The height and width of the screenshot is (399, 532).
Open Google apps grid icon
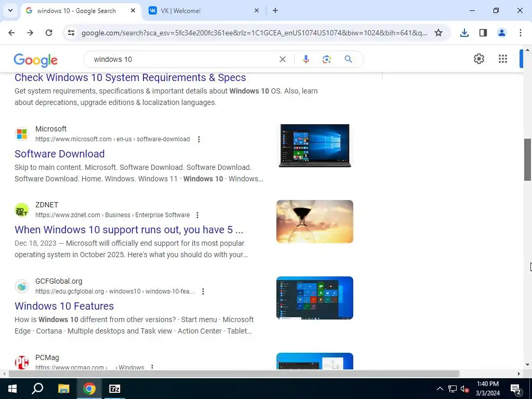coord(503,59)
